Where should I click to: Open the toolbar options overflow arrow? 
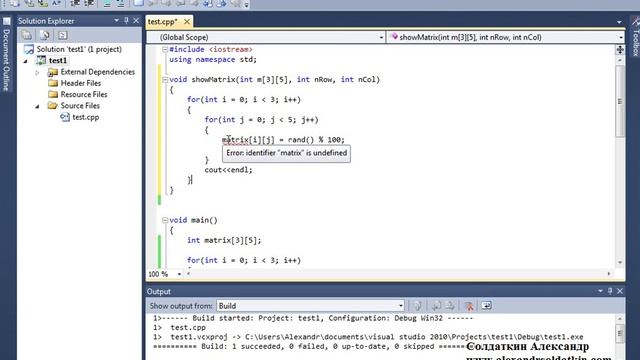[x=247, y=4]
